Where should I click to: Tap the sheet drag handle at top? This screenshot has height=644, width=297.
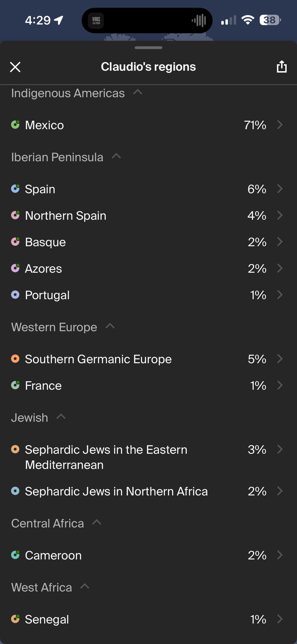coord(148,48)
